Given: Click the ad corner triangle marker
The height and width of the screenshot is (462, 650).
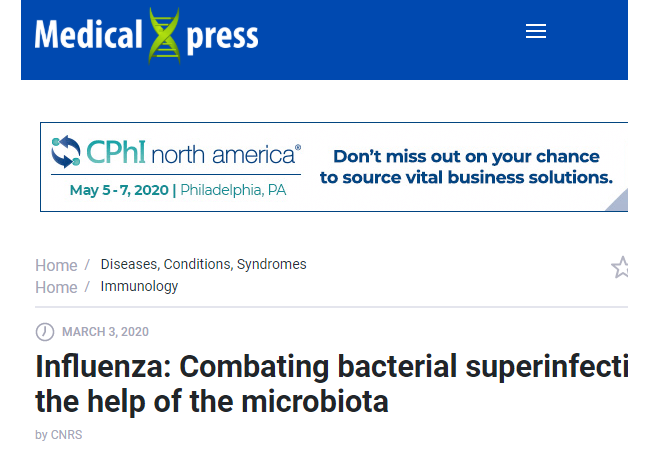Looking at the screenshot, I should [x=619, y=201].
